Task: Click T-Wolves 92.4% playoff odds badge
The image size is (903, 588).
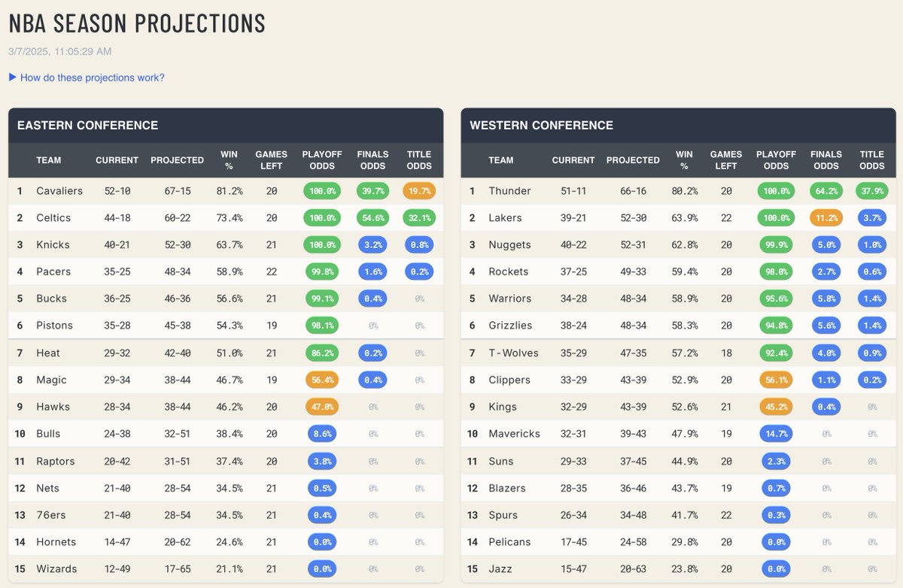Action: coord(776,353)
